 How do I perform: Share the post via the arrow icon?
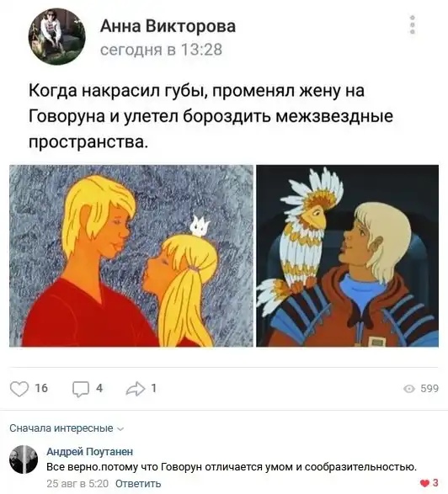(x=136, y=389)
